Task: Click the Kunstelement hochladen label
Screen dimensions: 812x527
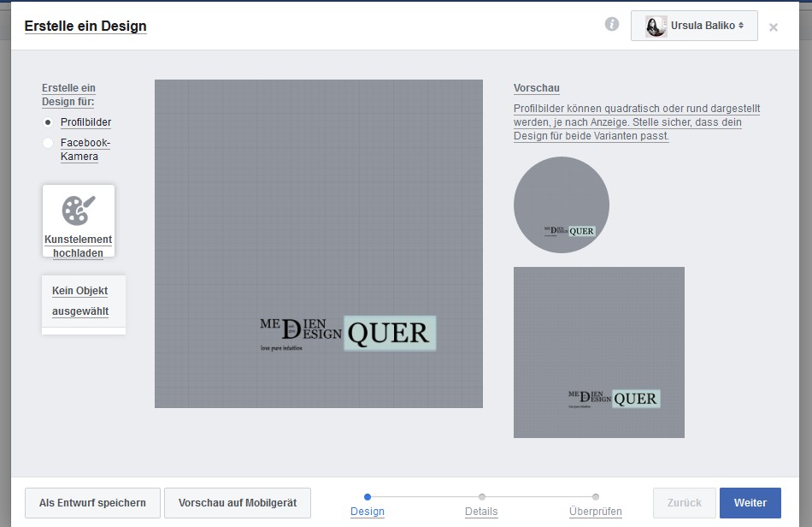Action: coord(78,246)
